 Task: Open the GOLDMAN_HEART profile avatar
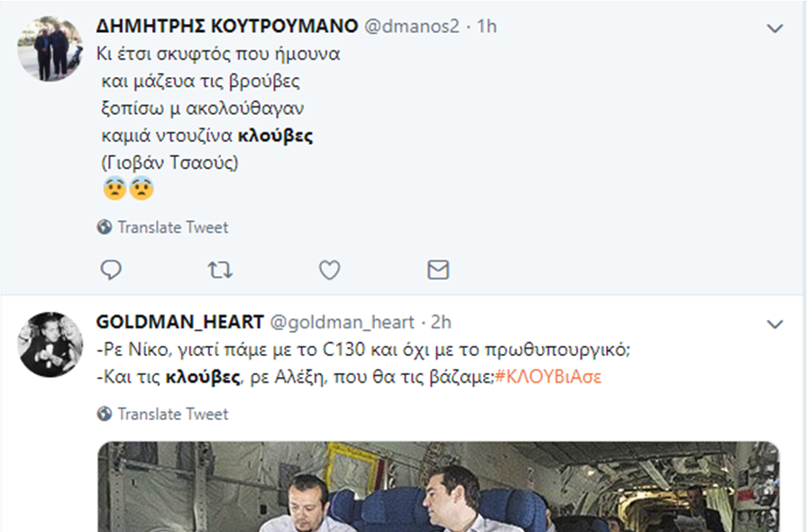coord(50,344)
